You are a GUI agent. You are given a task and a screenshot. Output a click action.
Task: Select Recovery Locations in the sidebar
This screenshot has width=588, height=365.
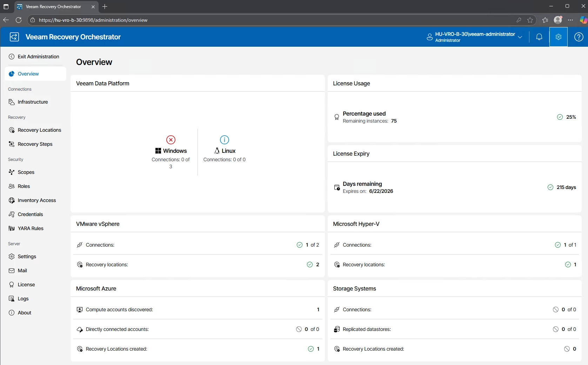(x=39, y=130)
